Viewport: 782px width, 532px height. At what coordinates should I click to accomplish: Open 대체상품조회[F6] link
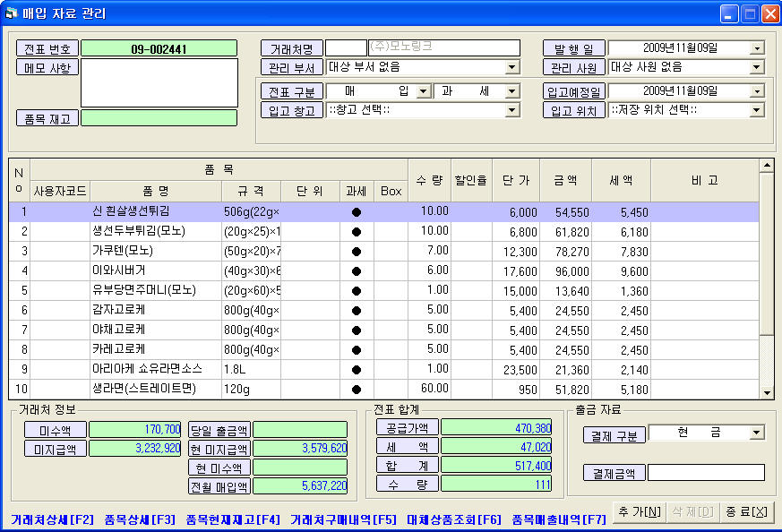pos(454,519)
